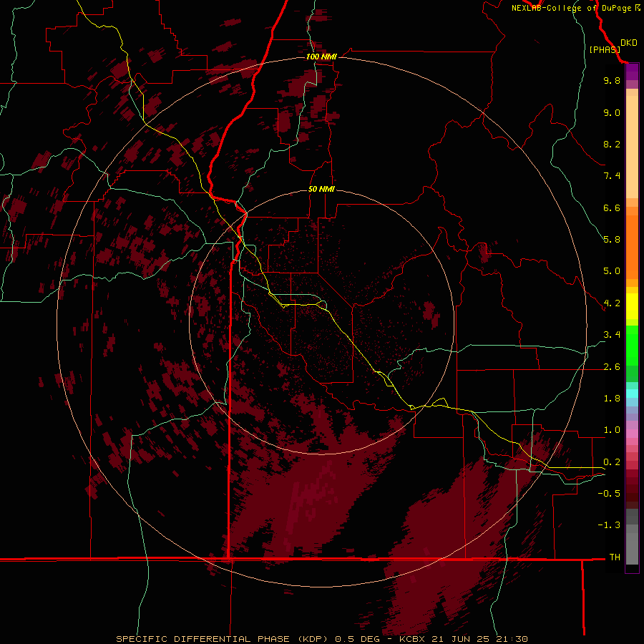Select the 9.8 scale value
The height and width of the screenshot is (644, 644).
[612, 80]
